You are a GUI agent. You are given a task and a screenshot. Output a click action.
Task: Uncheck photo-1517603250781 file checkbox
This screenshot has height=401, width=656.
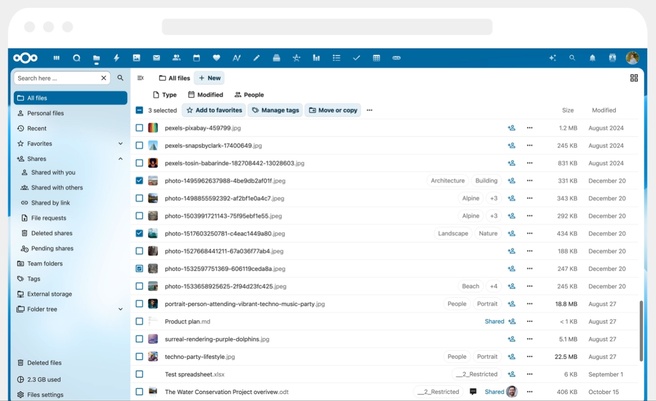[139, 234]
